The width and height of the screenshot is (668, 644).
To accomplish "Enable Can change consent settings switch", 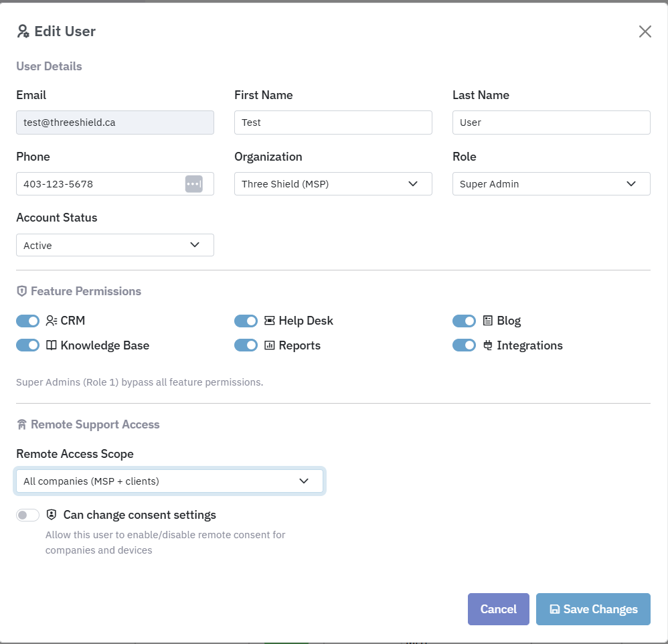I will [28, 515].
